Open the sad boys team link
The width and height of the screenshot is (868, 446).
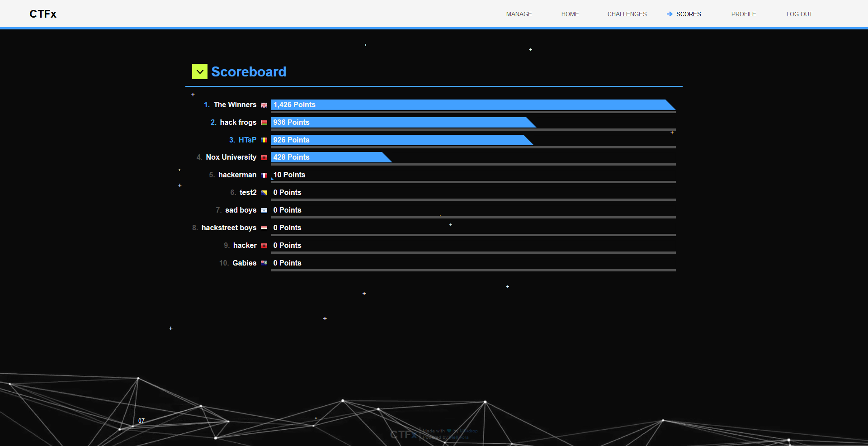(241, 210)
